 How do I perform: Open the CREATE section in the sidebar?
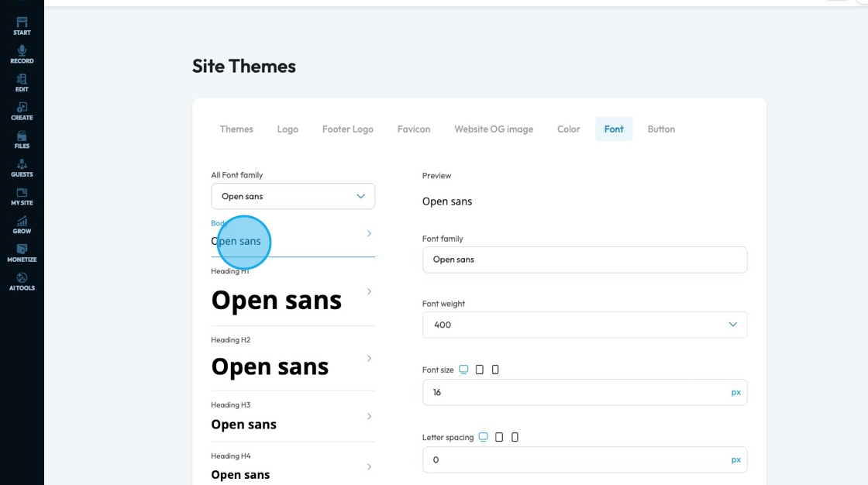pyautogui.click(x=22, y=111)
